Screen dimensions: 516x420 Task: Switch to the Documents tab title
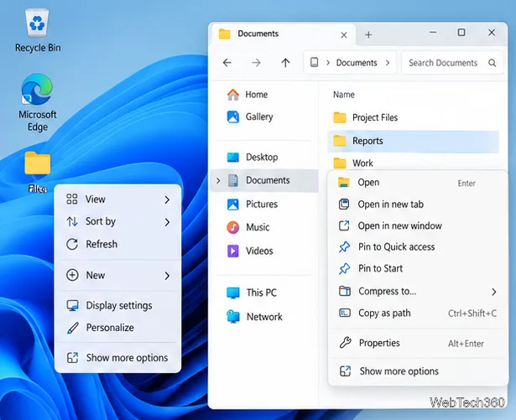click(x=258, y=34)
